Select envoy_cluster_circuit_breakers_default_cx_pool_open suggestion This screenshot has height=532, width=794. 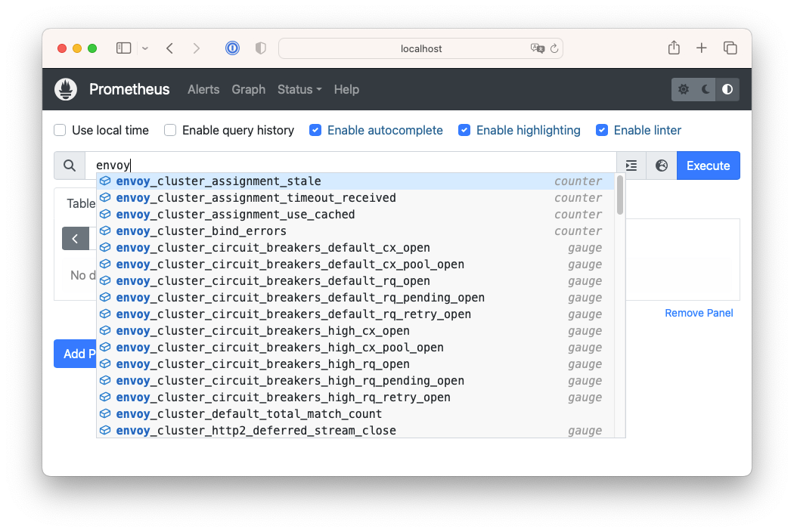[x=355, y=264]
